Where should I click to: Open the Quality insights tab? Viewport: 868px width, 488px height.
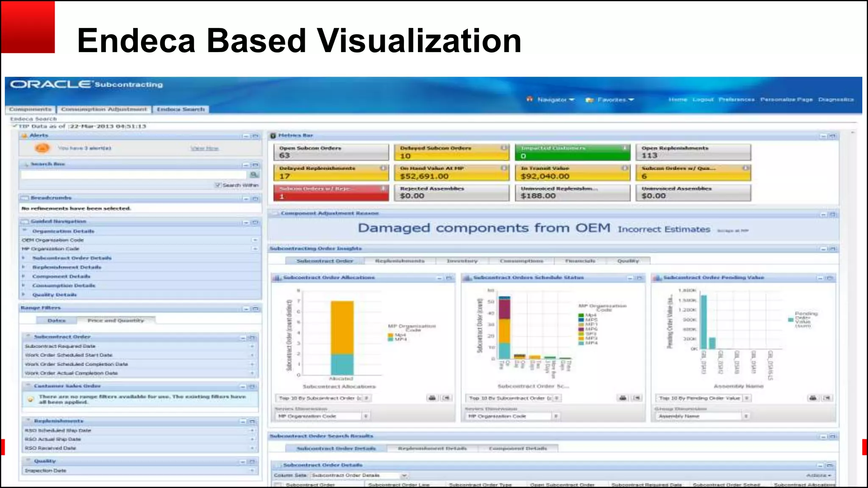tap(628, 261)
